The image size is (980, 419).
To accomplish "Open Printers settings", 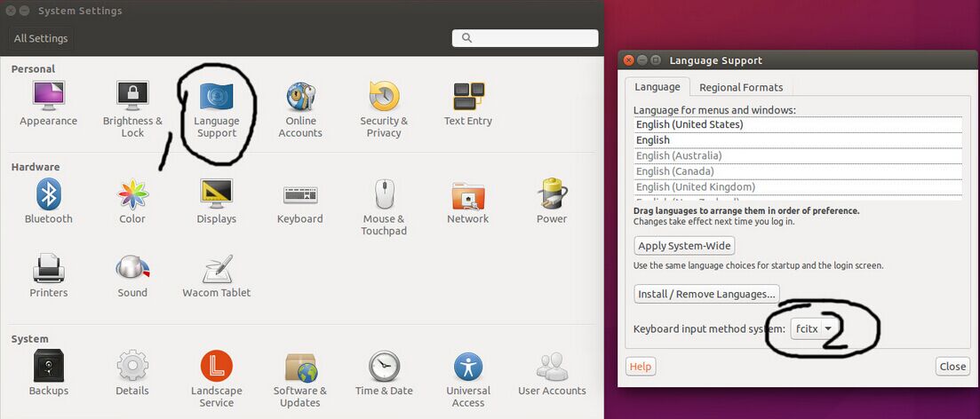I will 48,275.
